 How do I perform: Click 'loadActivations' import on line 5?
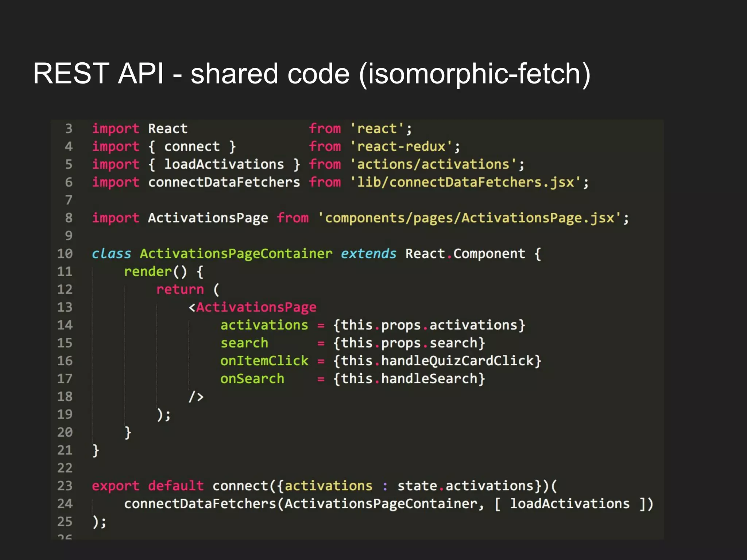click(224, 164)
